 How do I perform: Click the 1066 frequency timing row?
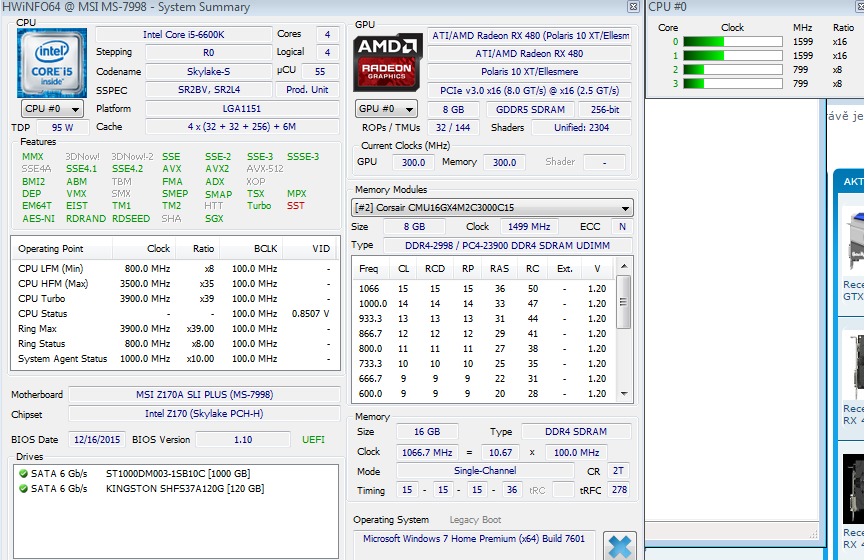(x=484, y=289)
